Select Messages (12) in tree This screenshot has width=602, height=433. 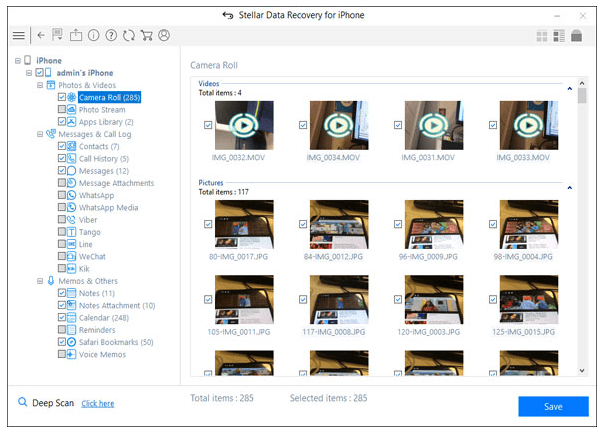[104, 171]
